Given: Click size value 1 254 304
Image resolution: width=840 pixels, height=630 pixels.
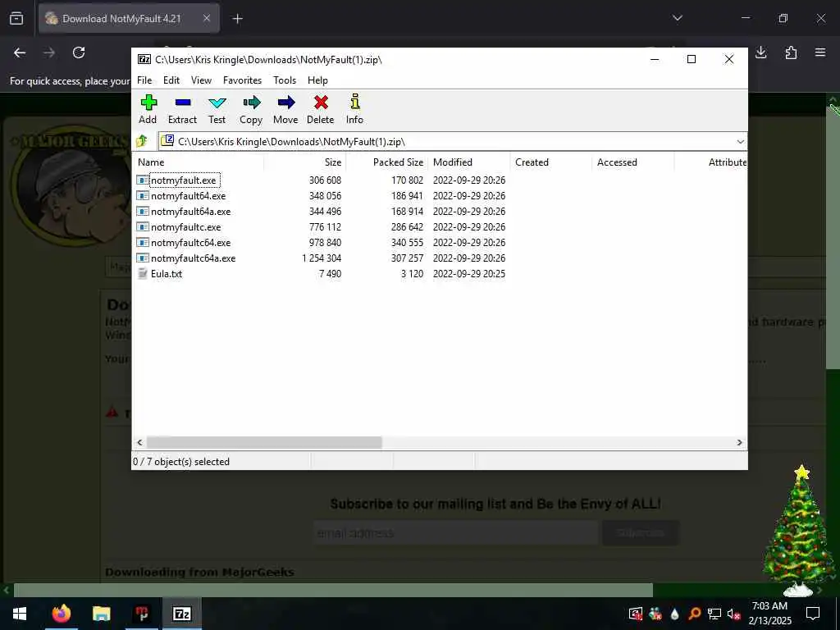Looking at the screenshot, I should click(x=322, y=258).
